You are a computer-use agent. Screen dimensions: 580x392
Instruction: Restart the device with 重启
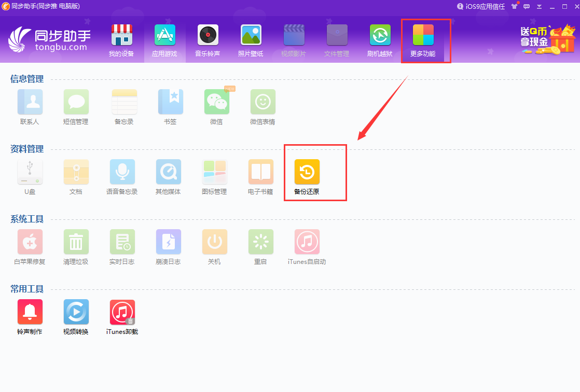tap(260, 242)
